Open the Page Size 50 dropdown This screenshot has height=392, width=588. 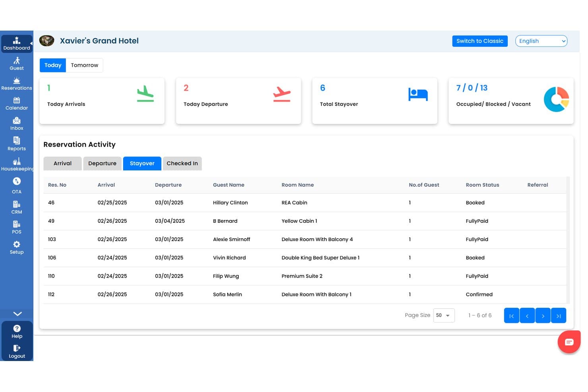444,315
